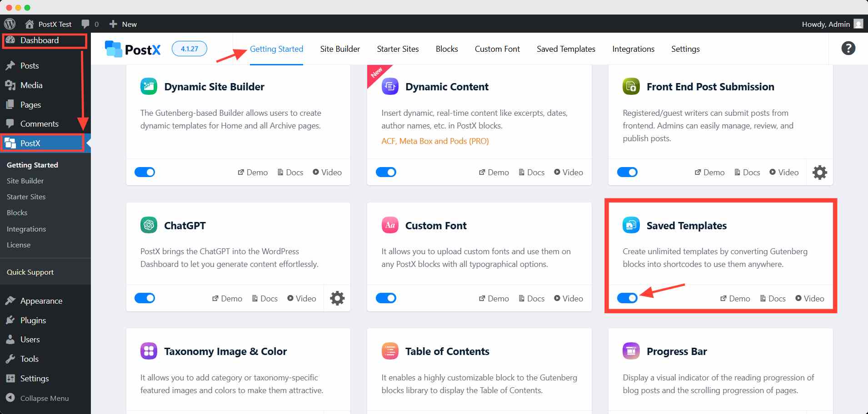Switch to the Custom Font tab
The width and height of the screenshot is (868, 414).
[497, 49]
